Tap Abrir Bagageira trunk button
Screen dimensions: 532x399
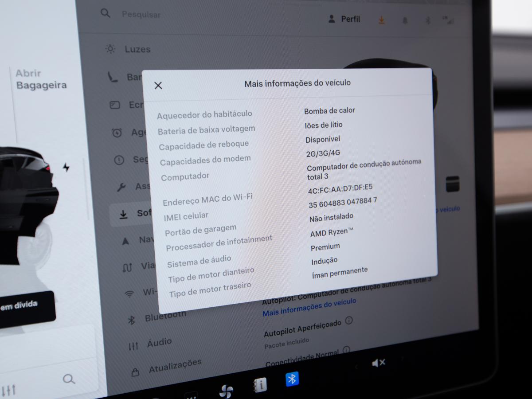[41, 79]
